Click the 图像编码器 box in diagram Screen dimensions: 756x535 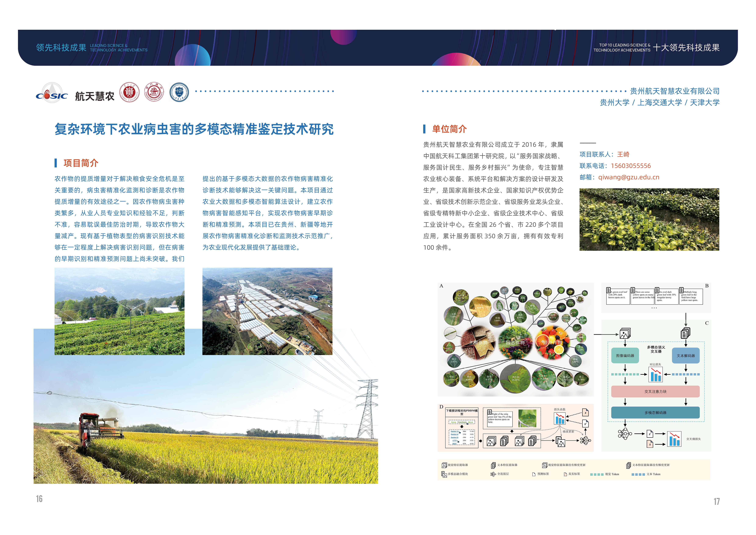[x=625, y=356]
